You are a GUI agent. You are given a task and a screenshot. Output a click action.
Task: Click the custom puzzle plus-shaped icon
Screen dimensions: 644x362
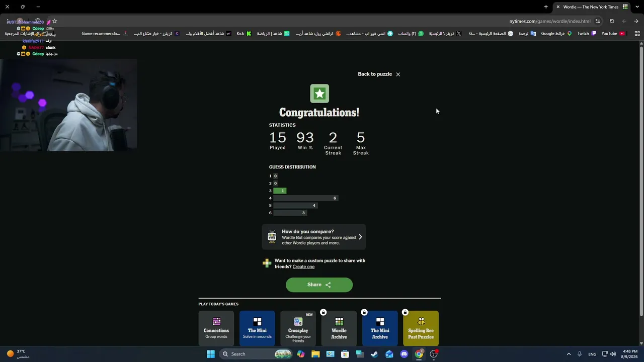point(267,263)
